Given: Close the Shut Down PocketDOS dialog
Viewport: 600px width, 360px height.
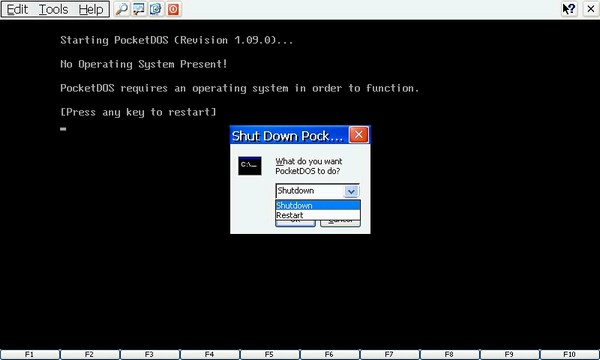Looking at the screenshot, I should (359, 135).
